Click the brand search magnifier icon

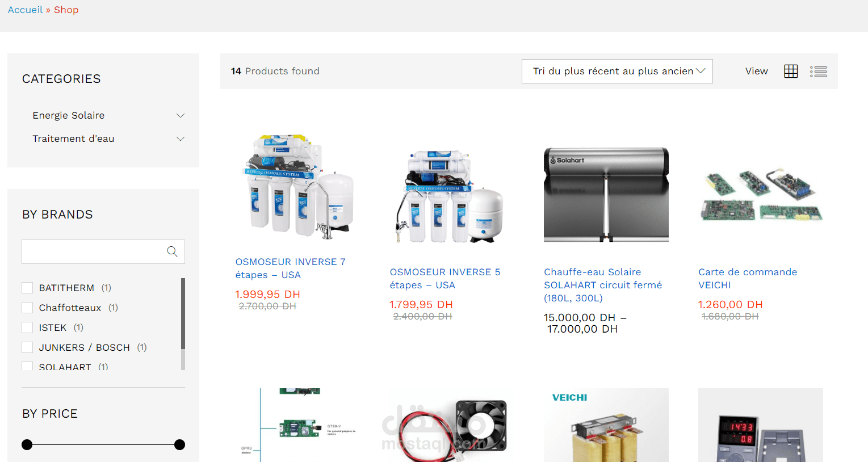point(172,251)
